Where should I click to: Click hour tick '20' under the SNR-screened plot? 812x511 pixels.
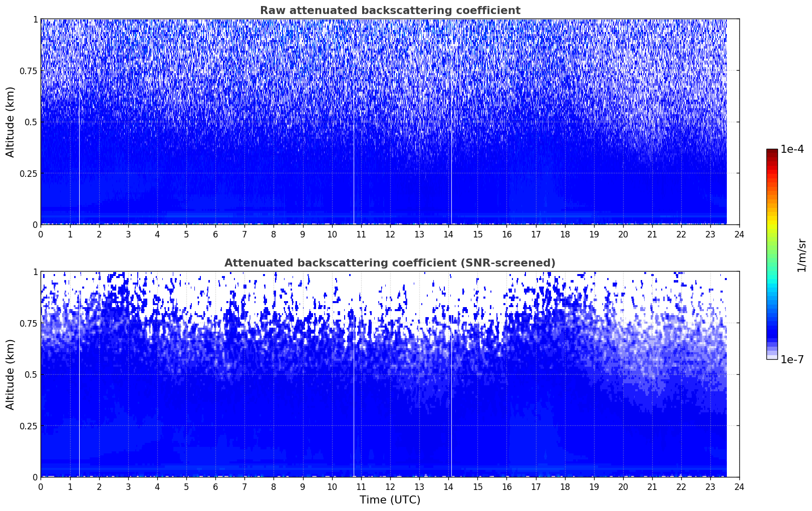tap(623, 486)
